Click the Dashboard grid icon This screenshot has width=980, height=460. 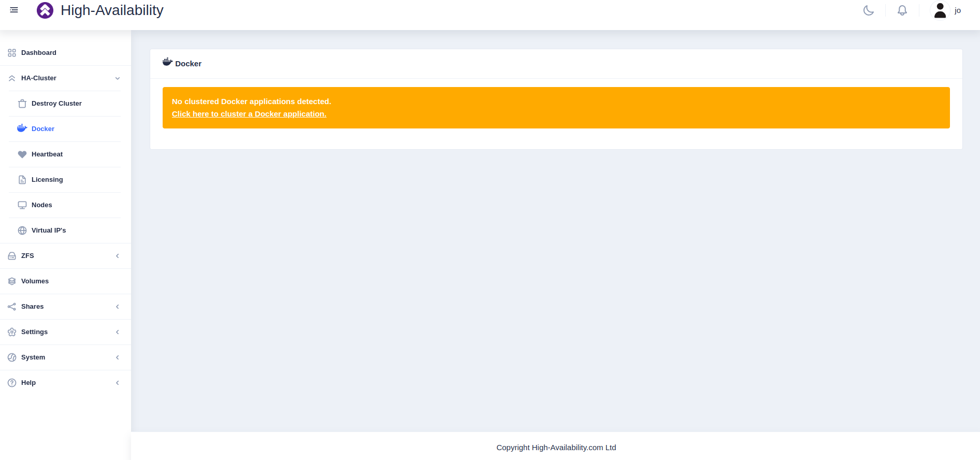coord(12,53)
